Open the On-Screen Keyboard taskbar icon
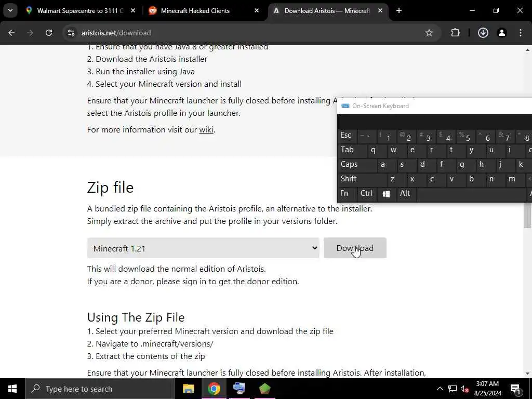Viewport: 532px width, 399px height. point(239,389)
